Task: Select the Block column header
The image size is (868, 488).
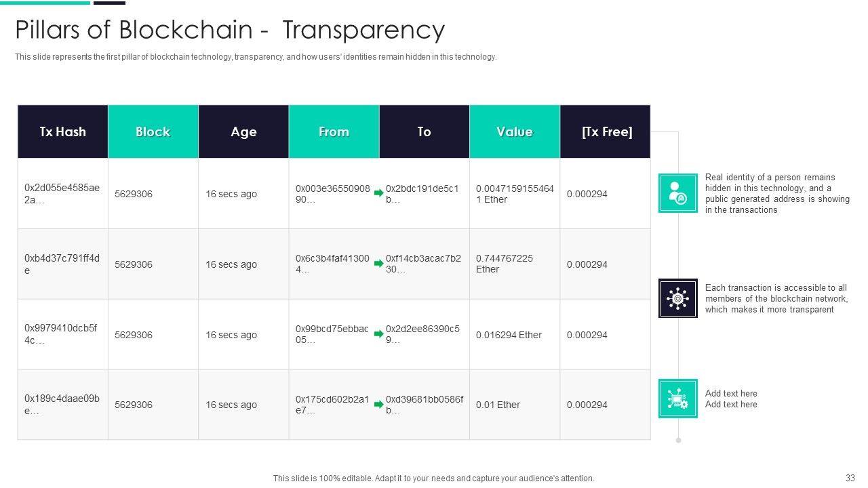Action: [x=153, y=131]
